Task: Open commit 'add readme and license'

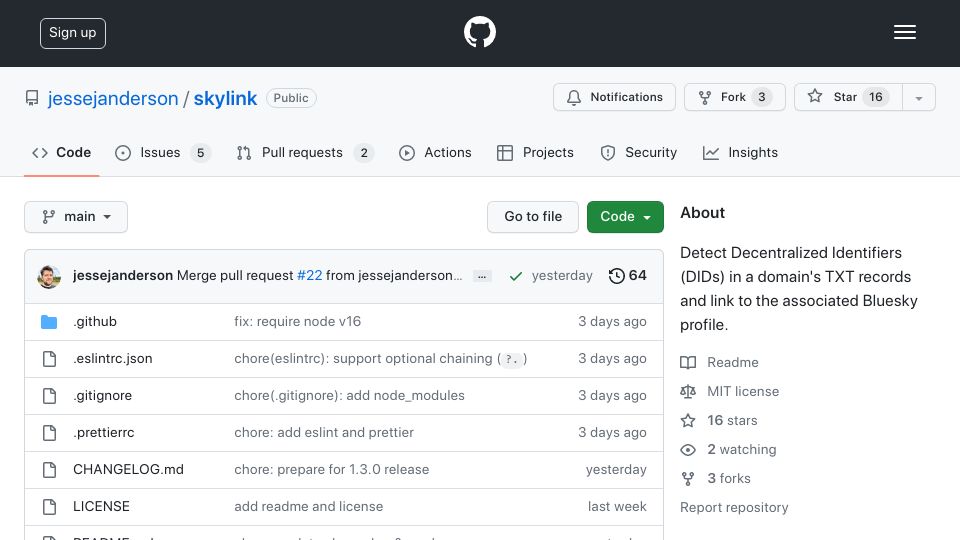Action: 309,506
